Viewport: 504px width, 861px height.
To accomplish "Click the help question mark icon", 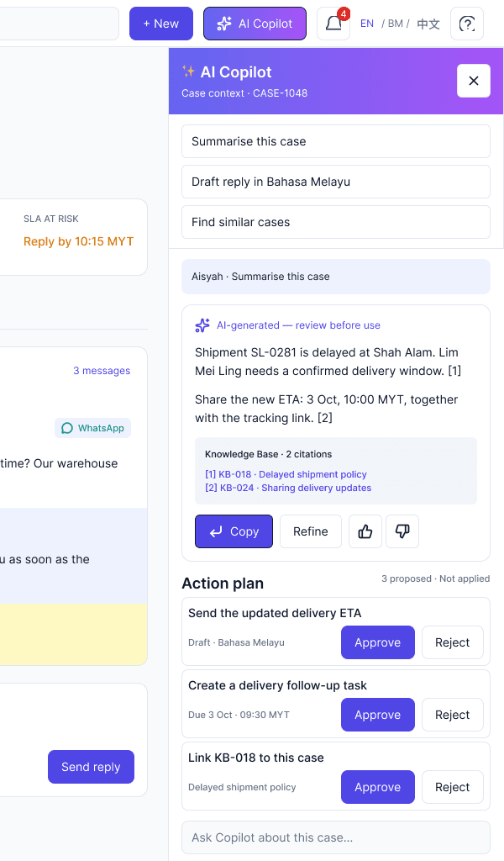I will pyautogui.click(x=467, y=24).
